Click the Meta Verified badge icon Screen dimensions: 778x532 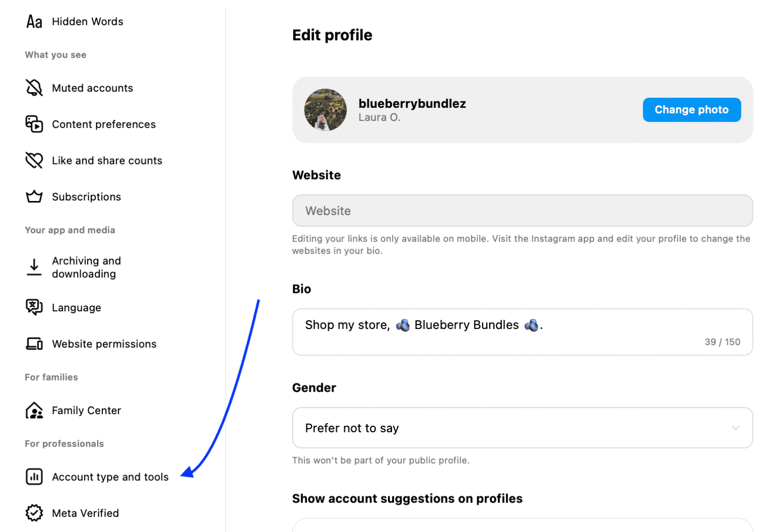coord(34,513)
